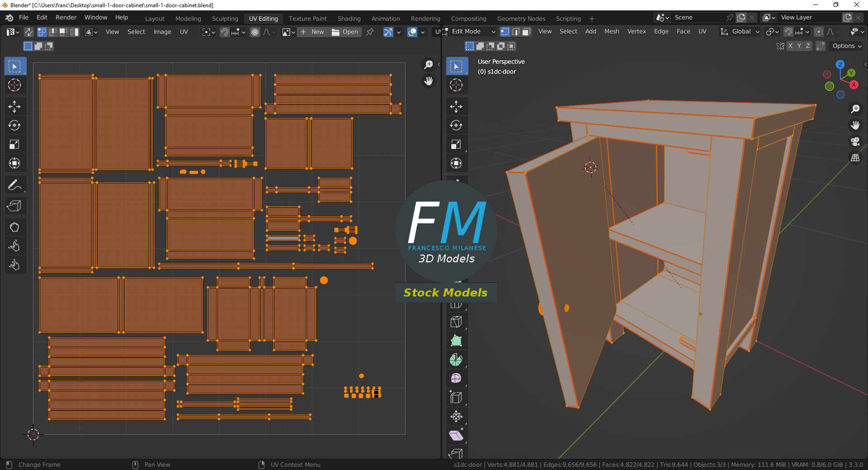This screenshot has width=868, height=470.
Task: Select the Smooth vertices tool
Action: point(456,378)
